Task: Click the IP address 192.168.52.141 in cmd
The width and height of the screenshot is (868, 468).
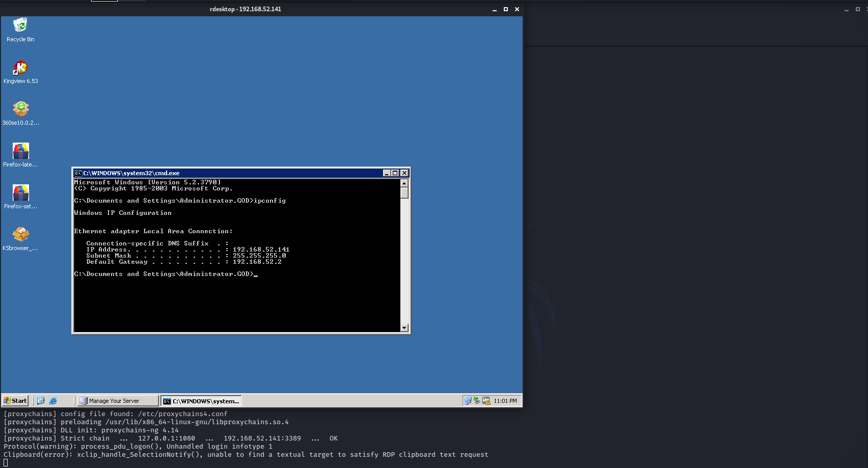Action: pyautogui.click(x=261, y=250)
